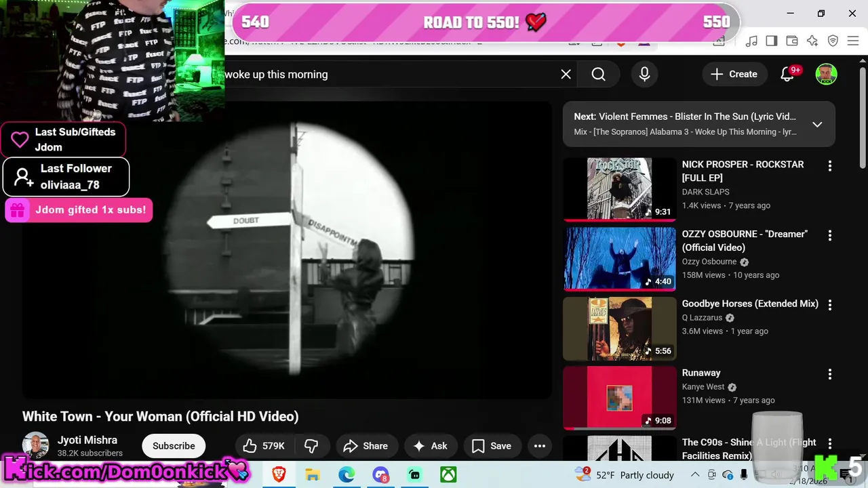Open the Runaway video title
This screenshot has width=868, height=488.
(701, 373)
